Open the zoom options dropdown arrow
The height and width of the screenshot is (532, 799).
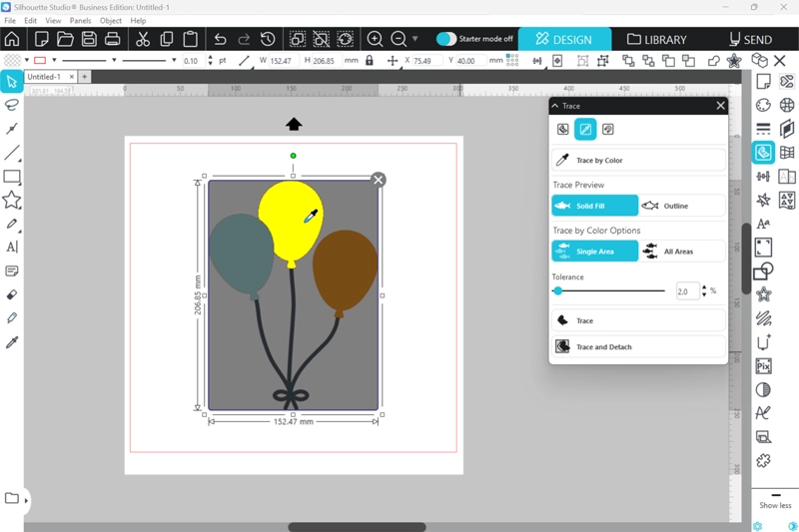point(415,39)
